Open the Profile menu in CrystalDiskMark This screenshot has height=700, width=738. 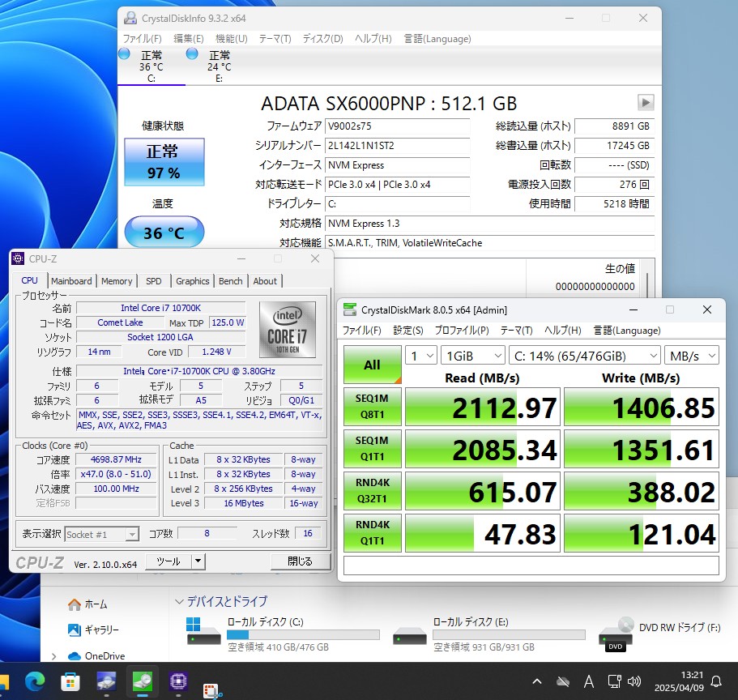click(x=462, y=330)
